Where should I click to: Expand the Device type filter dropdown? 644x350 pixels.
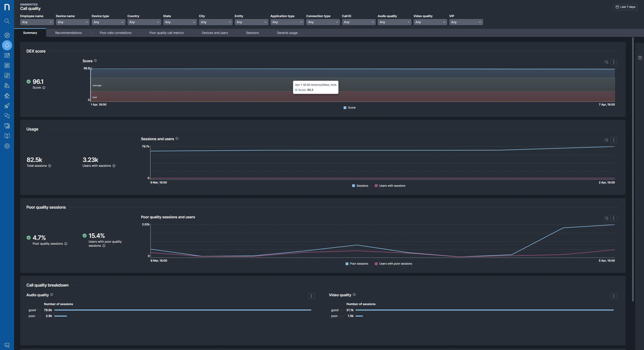(108, 22)
